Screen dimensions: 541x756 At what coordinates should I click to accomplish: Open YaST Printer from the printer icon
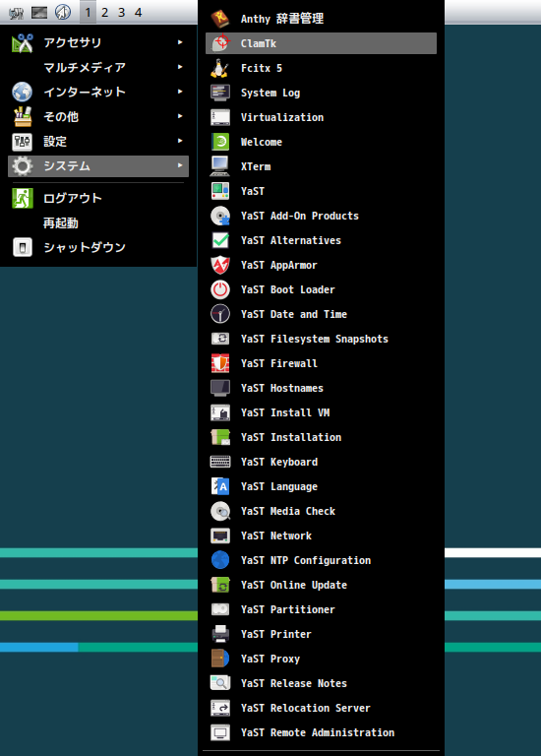(x=220, y=634)
